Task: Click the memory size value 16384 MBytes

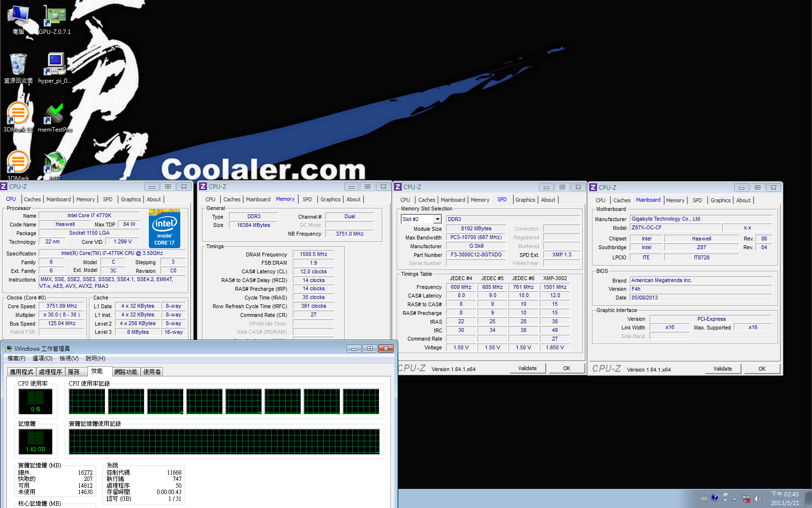Action: tap(254, 225)
